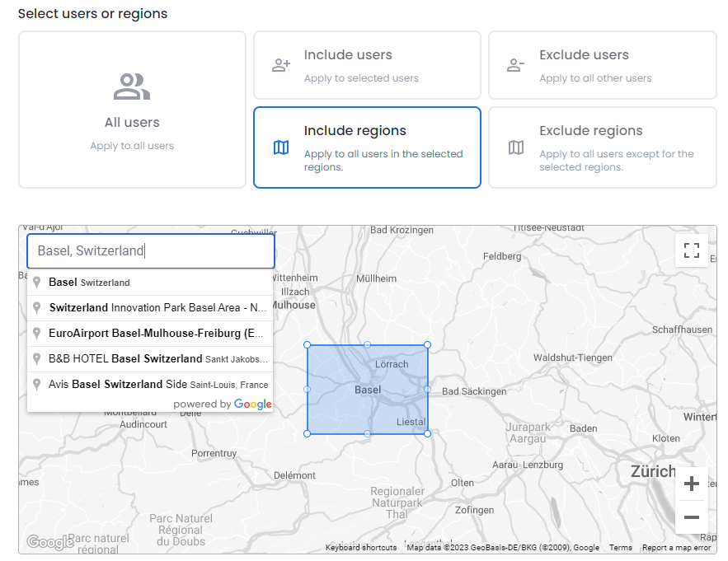This screenshot has width=728, height=561.
Task: Click the left-middle handle of the selection rectangle
Action: (307, 389)
